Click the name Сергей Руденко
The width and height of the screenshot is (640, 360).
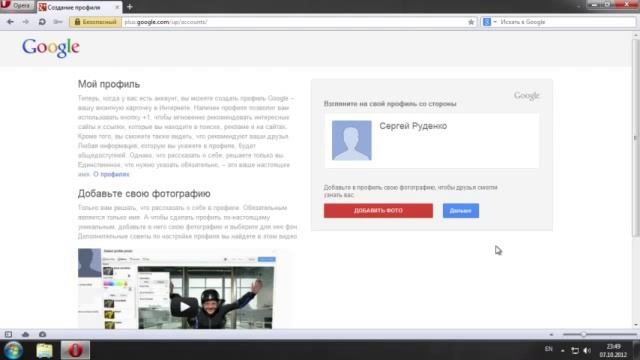[x=413, y=126]
